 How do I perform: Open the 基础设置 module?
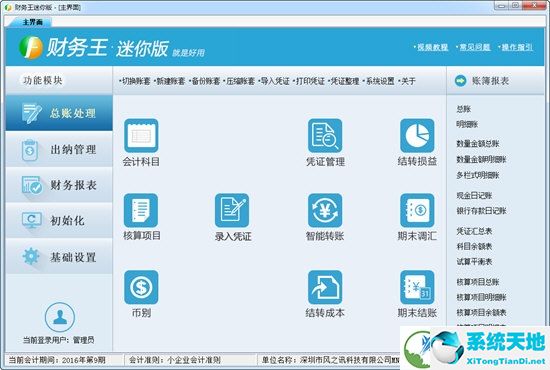(x=59, y=257)
